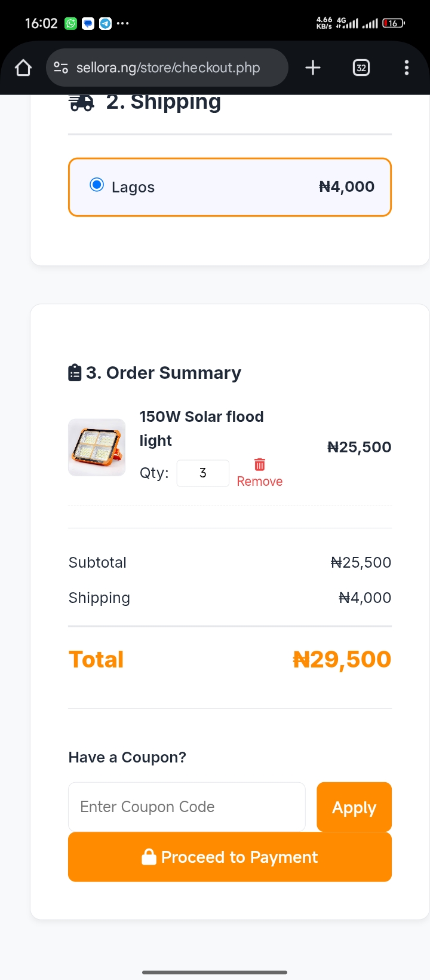This screenshot has width=430, height=980.
Task: Tap the WhatsApp notification icon
Action: pos(71,23)
